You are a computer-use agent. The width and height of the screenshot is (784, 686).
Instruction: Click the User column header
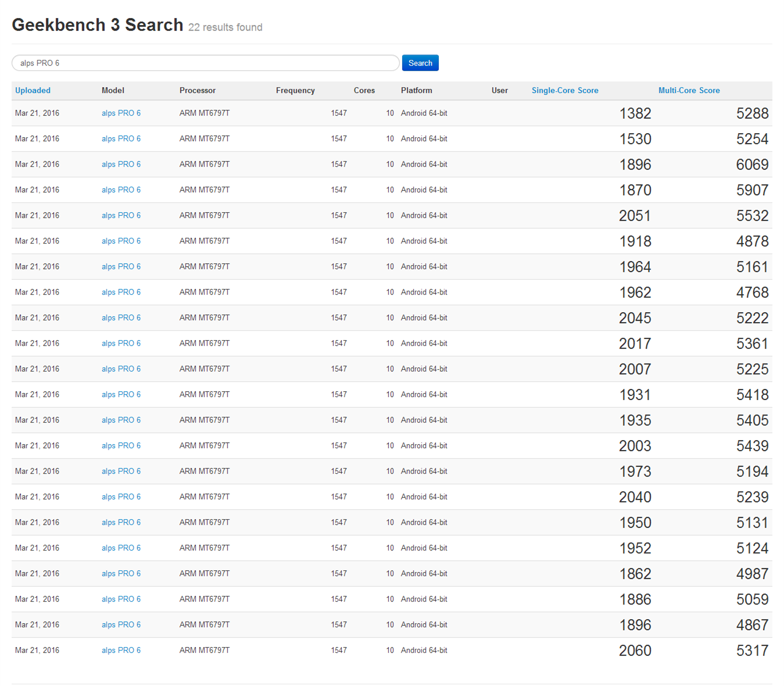pyautogui.click(x=500, y=90)
